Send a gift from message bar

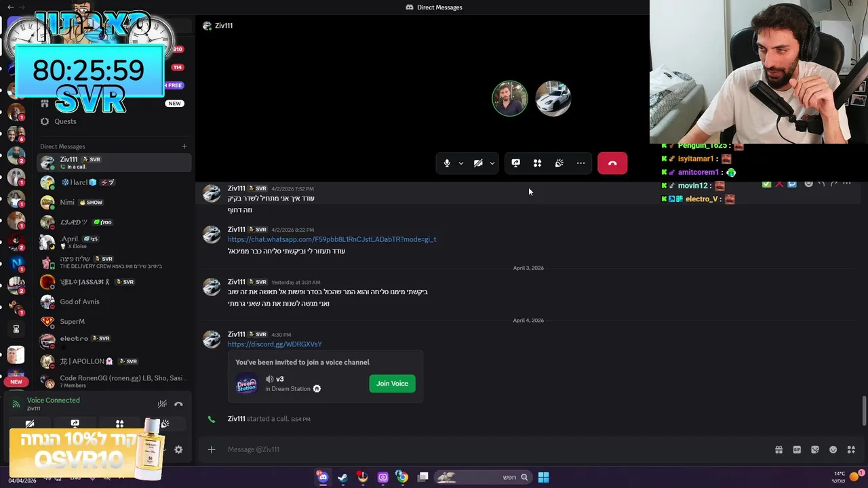tap(778, 449)
